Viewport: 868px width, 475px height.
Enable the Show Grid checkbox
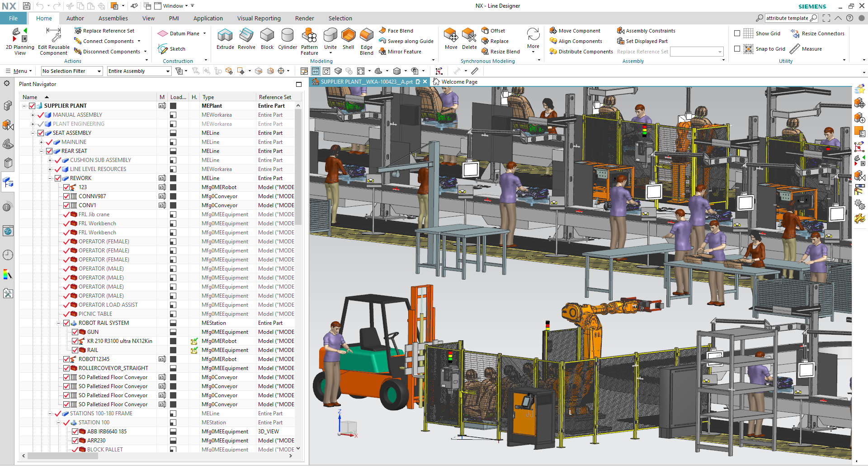(737, 33)
